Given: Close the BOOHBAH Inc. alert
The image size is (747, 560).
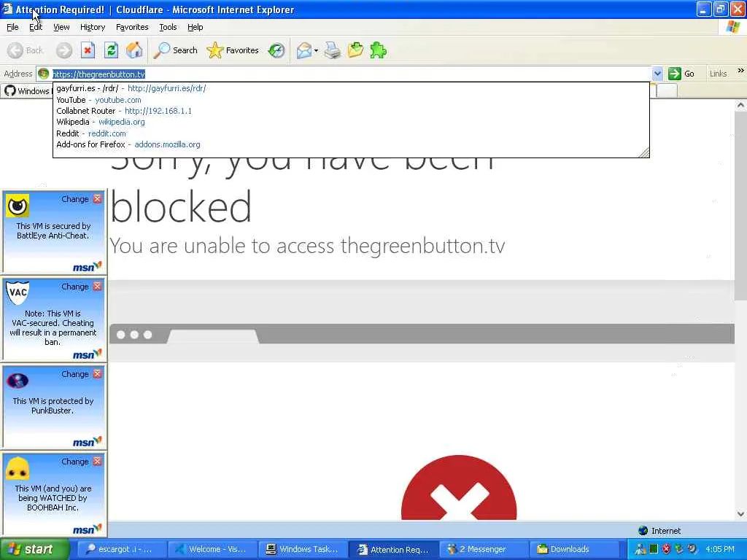Looking at the screenshot, I should 97,462.
